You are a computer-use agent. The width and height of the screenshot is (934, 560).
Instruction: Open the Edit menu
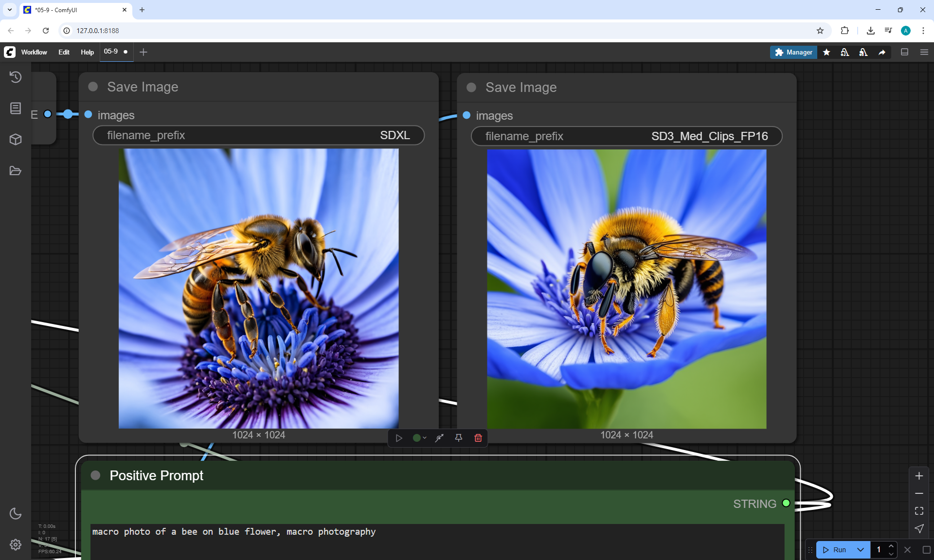64,52
